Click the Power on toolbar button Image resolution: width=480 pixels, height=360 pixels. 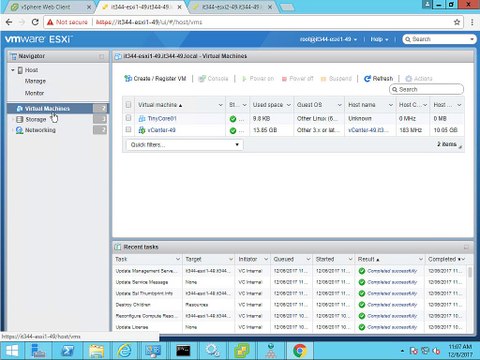point(258,79)
